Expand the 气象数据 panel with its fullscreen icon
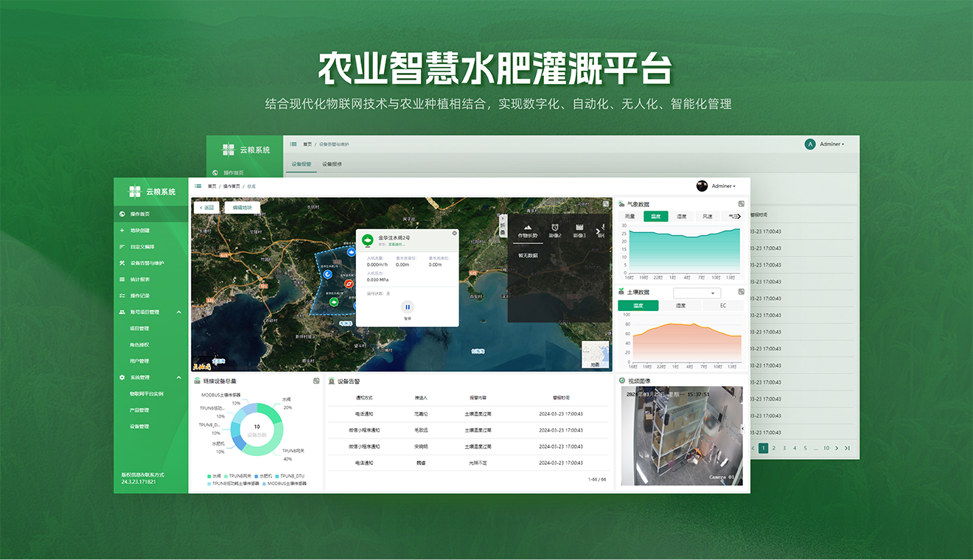Screen dimensions: 973x560 pyautogui.click(x=741, y=204)
